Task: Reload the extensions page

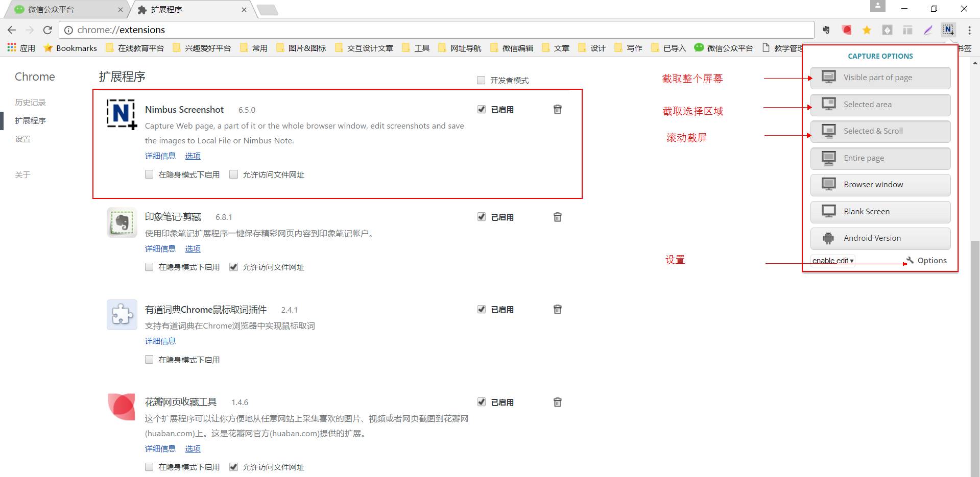Action: (47, 30)
